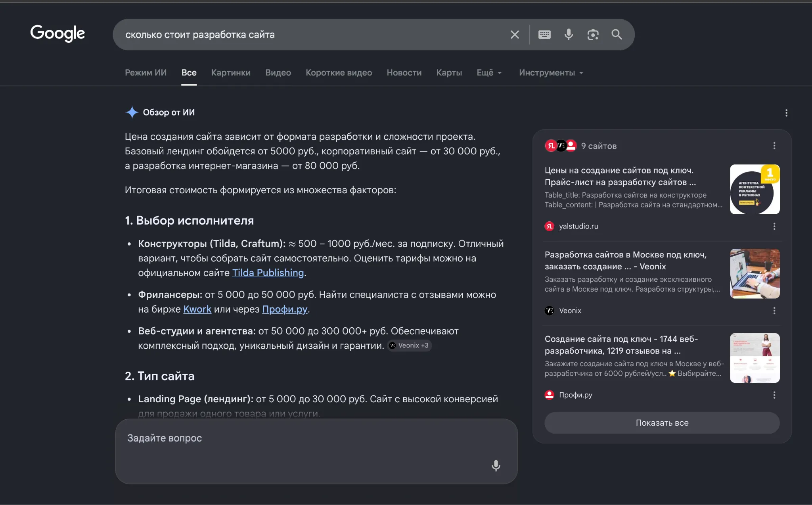Click the stacked site favicons by 9 сайтов

pyautogui.click(x=561, y=146)
